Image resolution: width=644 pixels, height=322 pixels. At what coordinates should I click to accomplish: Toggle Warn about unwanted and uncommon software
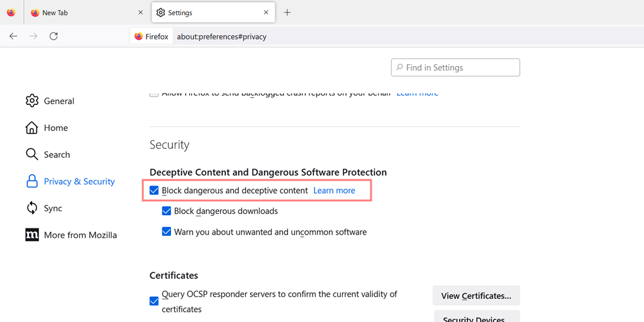tap(166, 231)
